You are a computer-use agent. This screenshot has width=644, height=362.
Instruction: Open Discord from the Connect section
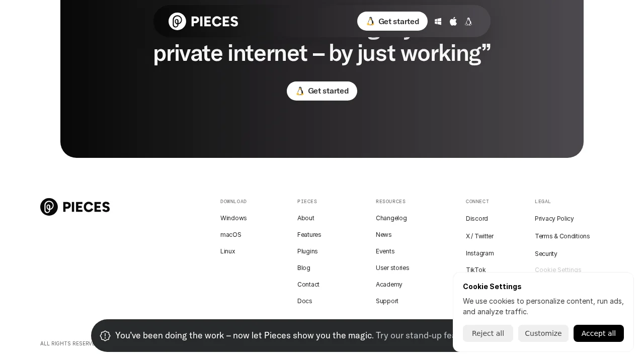click(x=476, y=218)
